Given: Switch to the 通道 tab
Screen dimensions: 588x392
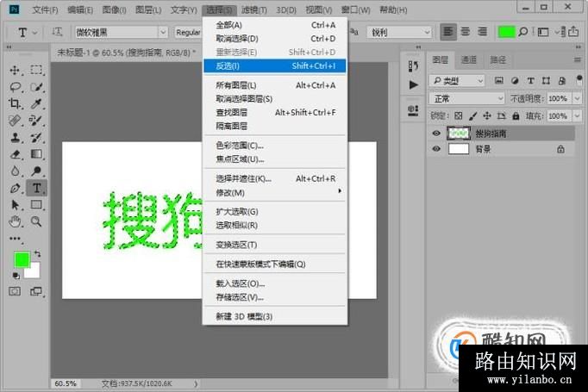Looking at the screenshot, I should point(469,59).
